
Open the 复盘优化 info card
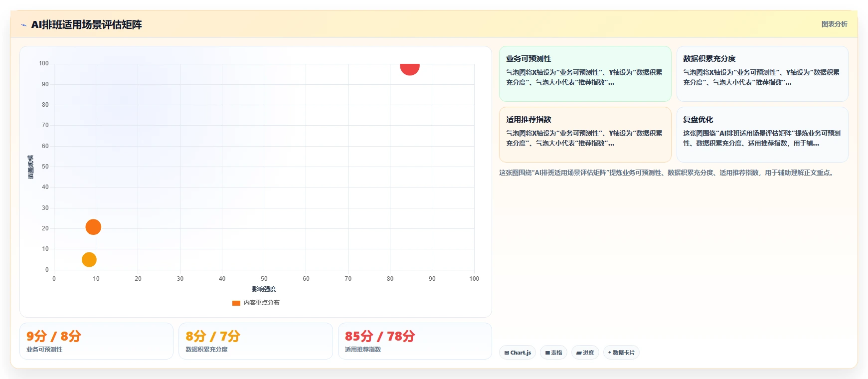tap(762, 135)
